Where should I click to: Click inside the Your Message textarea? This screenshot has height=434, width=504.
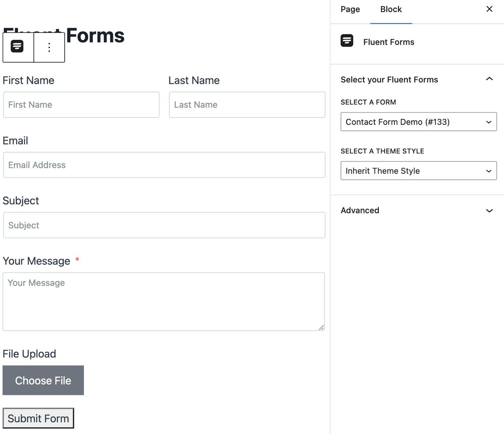click(163, 302)
